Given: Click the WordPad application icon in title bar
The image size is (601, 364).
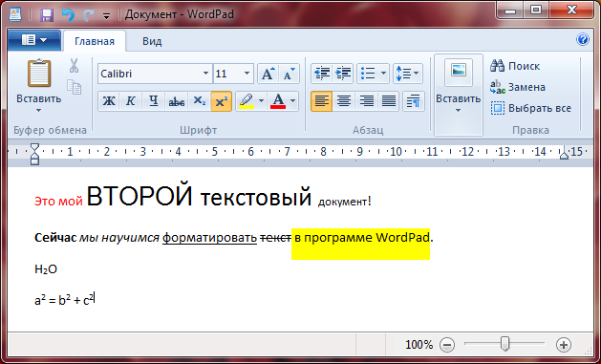Looking at the screenshot, I should pyautogui.click(x=15, y=14).
